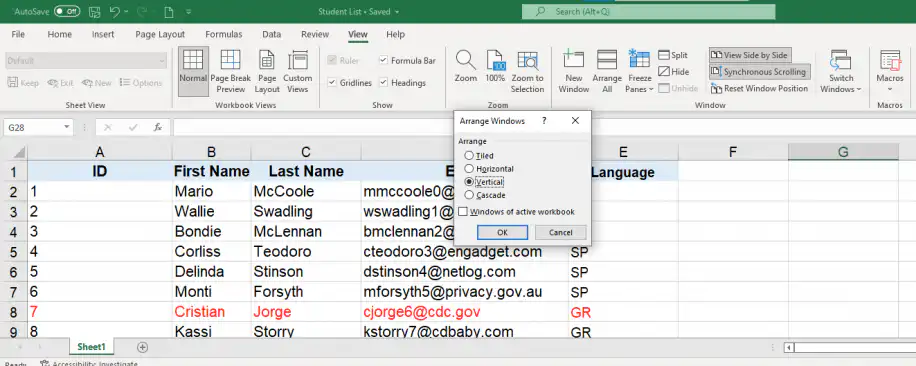
Task: Create a new document from the quick access toolbar
Action: pyautogui.click(x=169, y=12)
